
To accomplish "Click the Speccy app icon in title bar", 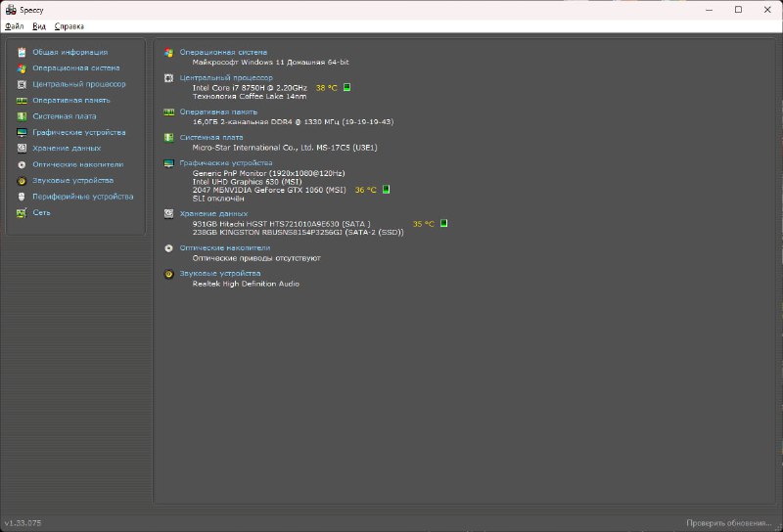I will pos(11,10).
